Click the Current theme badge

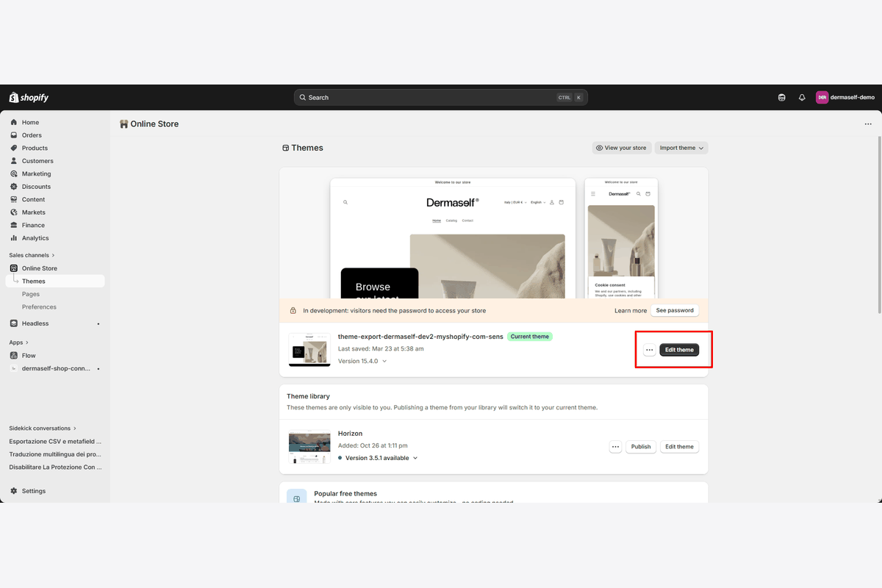(x=530, y=337)
